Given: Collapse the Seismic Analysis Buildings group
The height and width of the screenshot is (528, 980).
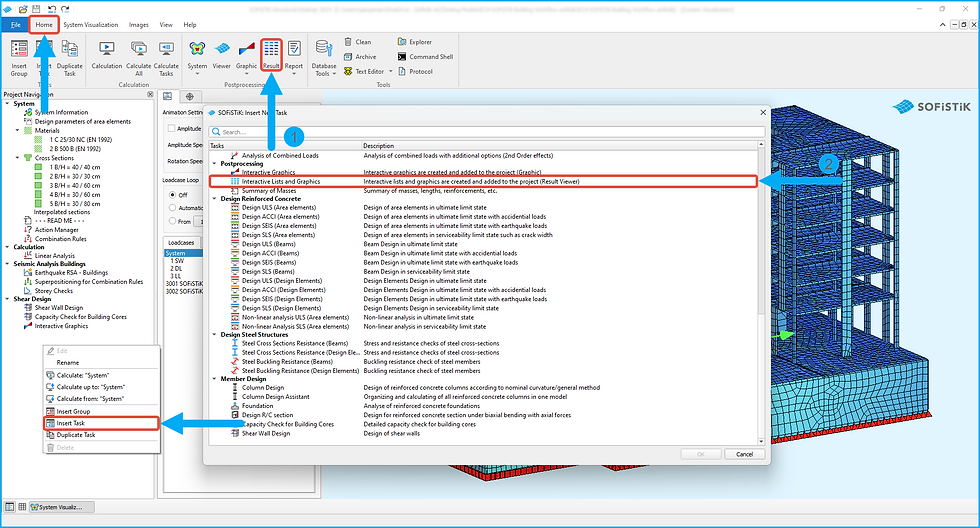Looking at the screenshot, I should [8, 264].
